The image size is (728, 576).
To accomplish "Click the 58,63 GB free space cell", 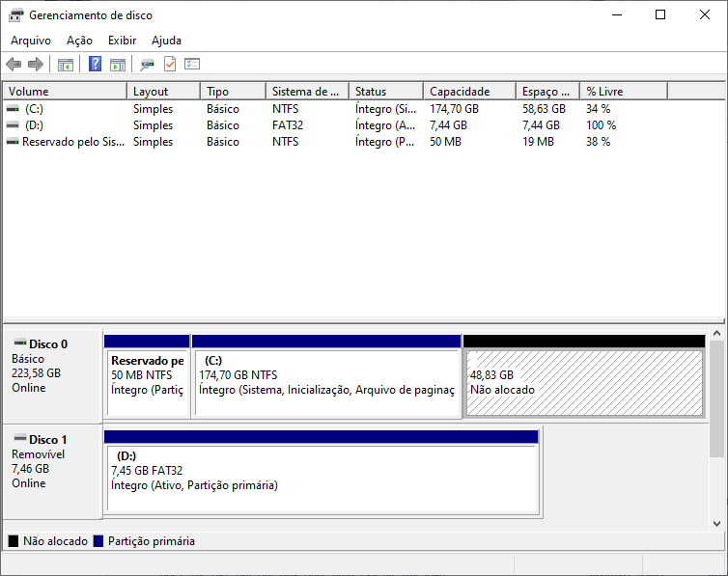I will tap(544, 108).
